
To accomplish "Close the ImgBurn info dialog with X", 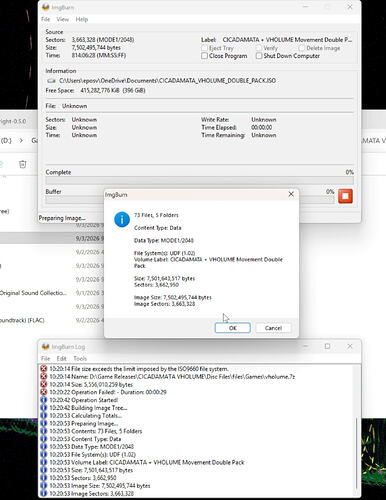I will (x=291, y=194).
